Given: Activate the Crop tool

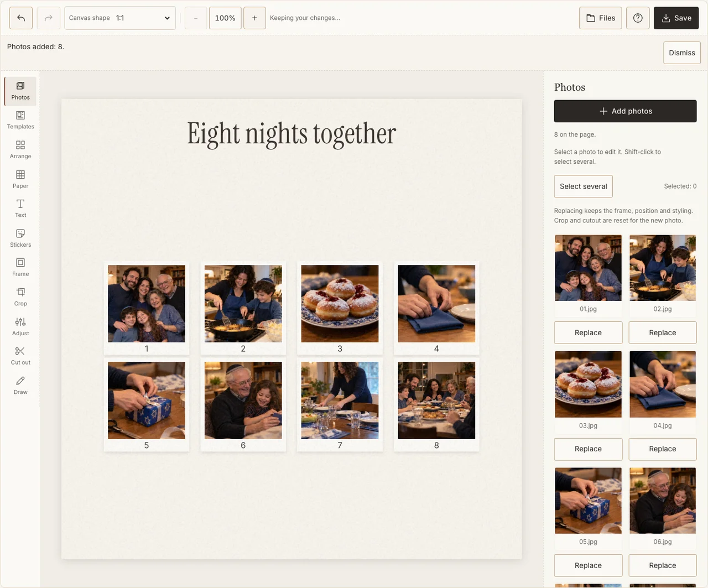Looking at the screenshot, I should pyautogui.click(x=20, y=298).
